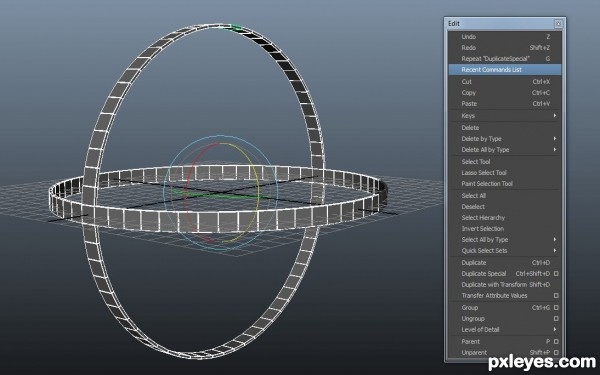Activate Lasso Select Tool
The height and width of the screenshot is (375, 600).
(x=505, y=173)
